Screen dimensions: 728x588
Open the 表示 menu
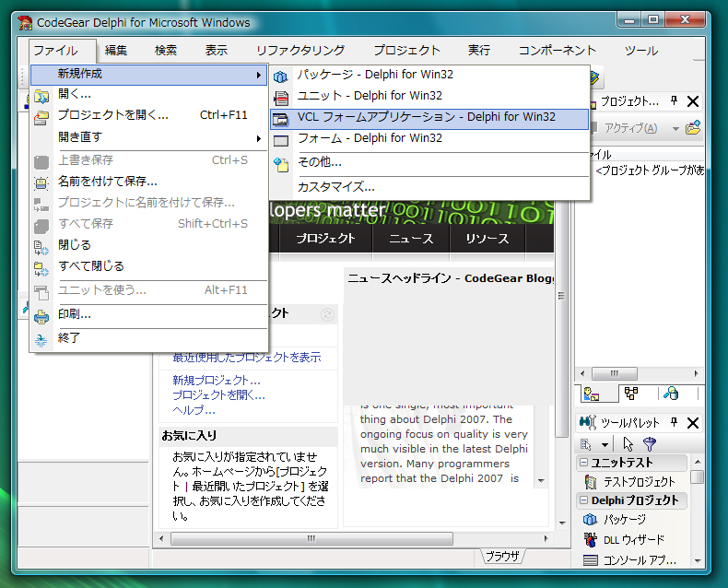(217, 50)
